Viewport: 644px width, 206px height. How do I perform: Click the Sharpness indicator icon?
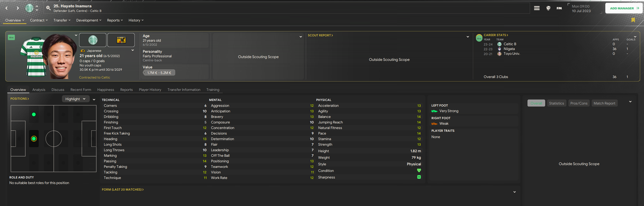(419, 177)
